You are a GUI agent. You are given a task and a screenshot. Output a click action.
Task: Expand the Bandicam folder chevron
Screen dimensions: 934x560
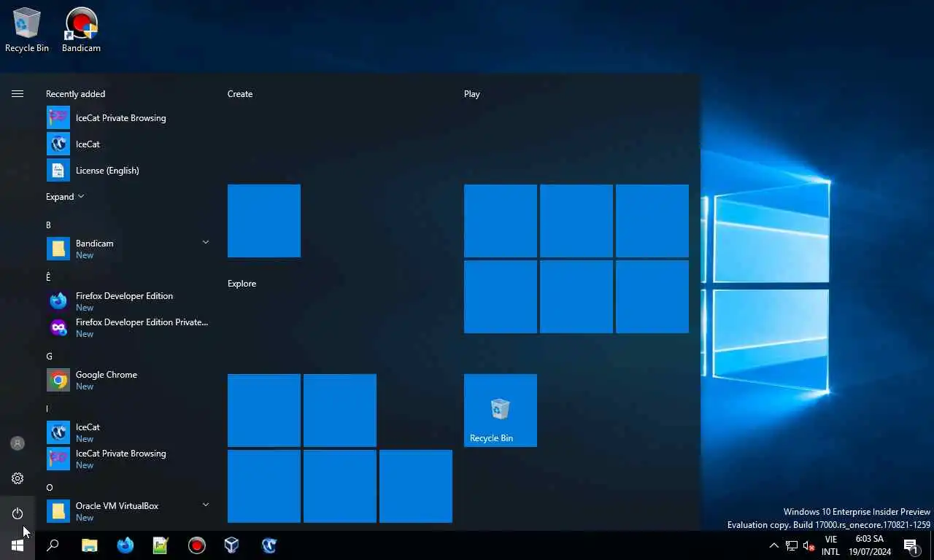206,242
